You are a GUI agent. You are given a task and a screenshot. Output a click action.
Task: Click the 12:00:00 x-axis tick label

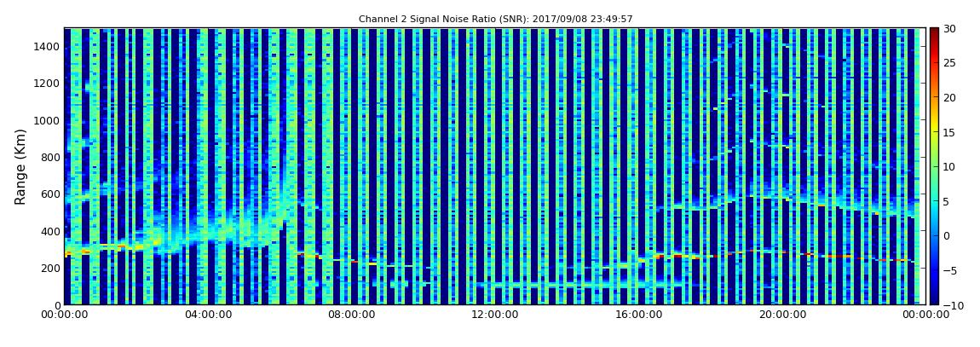(x=495, y=315)
